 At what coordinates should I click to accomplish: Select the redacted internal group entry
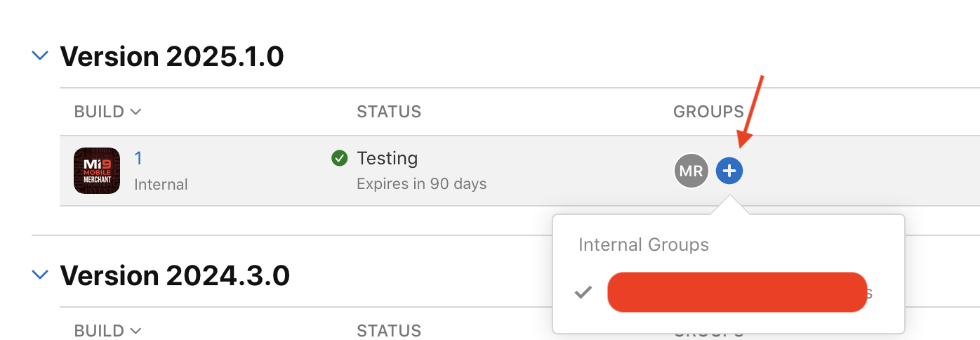click(x=737, y=292)
